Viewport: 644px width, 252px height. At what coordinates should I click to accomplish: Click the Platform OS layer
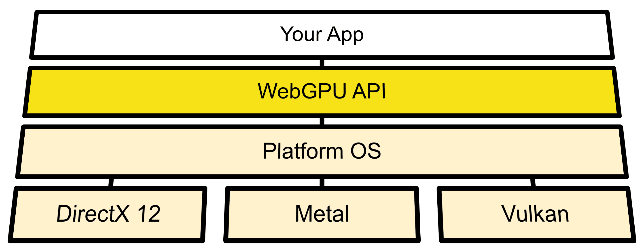point(322,152)
